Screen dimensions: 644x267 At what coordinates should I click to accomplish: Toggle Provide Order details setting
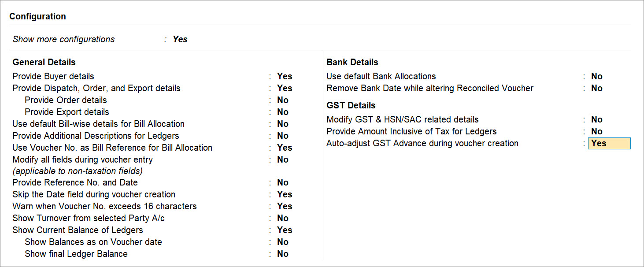[283, 100]
